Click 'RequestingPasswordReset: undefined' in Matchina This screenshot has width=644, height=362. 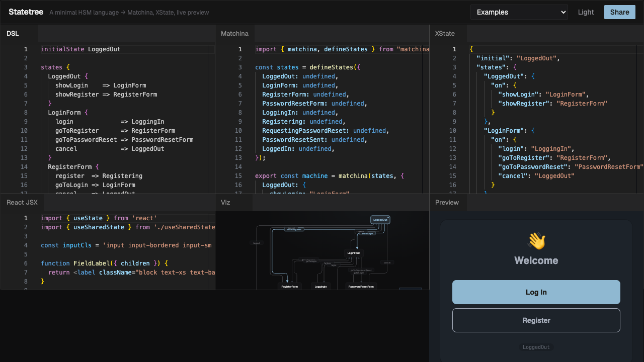point(326,131)
